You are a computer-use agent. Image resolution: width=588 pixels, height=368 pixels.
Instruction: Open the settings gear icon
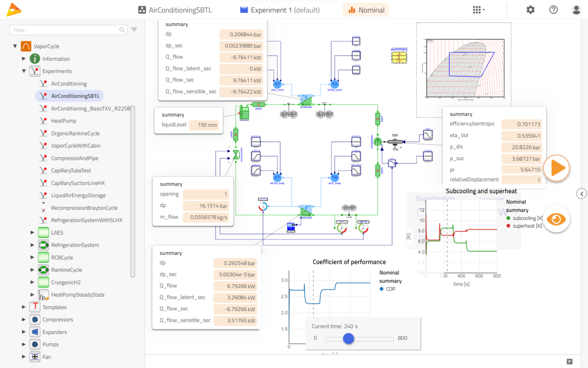click(530, 9)
